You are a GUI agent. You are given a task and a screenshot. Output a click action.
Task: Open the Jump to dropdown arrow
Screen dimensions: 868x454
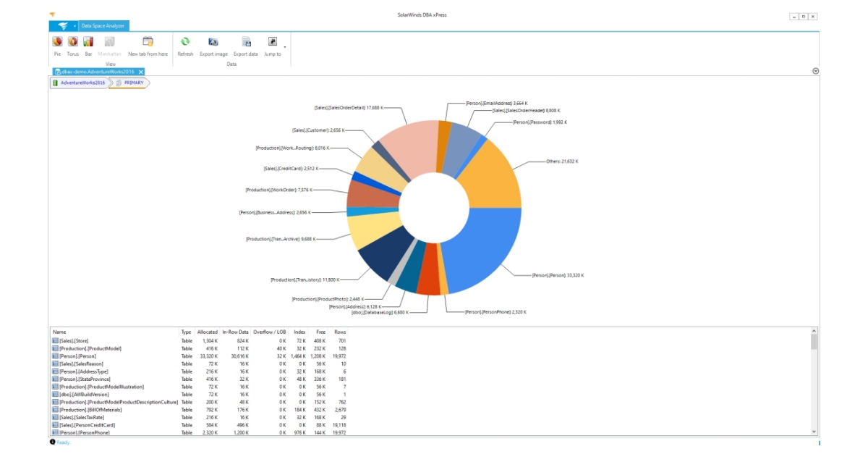(x=286, y=46)
